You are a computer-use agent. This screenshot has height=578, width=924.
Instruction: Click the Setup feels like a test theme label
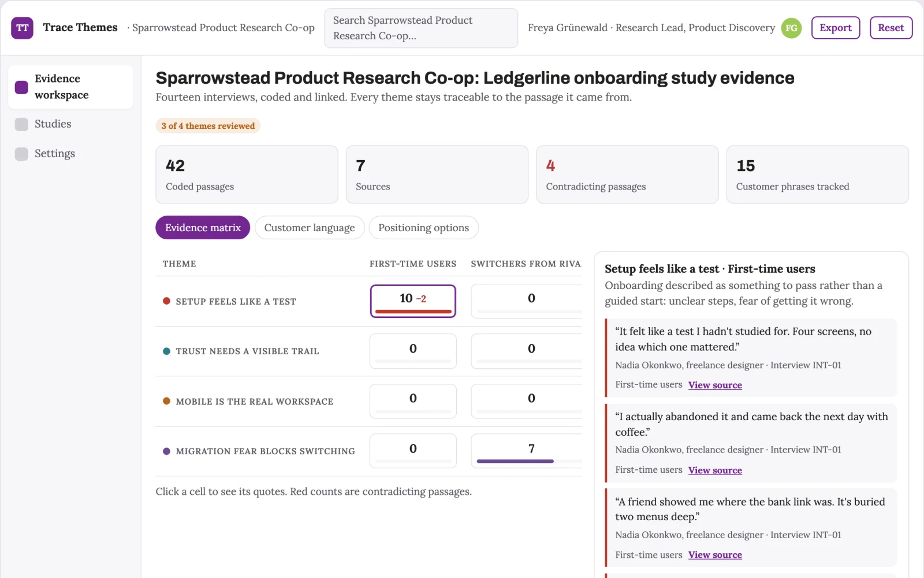click(236, 301)
